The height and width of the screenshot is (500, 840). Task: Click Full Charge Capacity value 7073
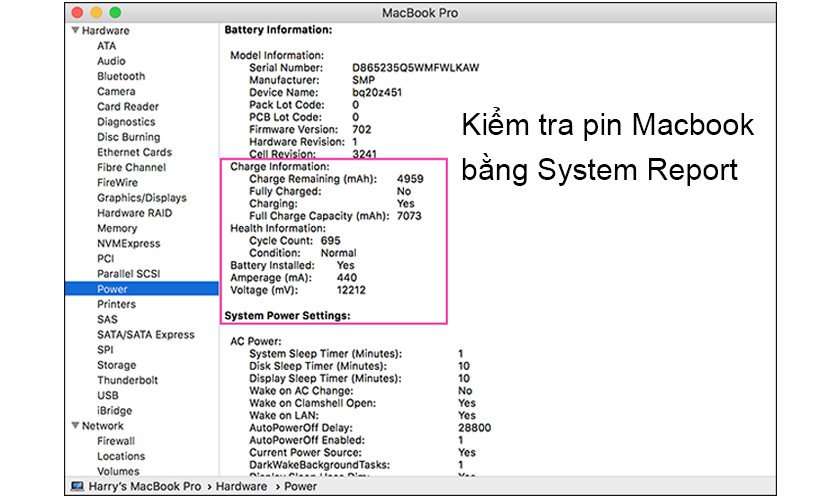(x=409, y=215)
